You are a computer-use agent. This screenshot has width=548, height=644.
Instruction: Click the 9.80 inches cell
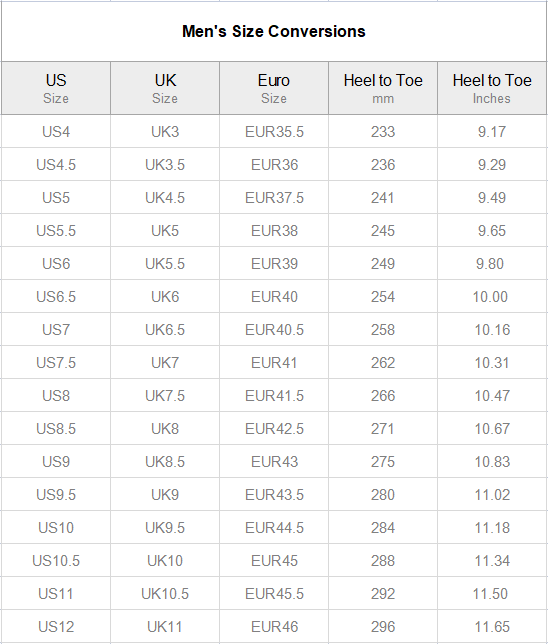(492, 264)
